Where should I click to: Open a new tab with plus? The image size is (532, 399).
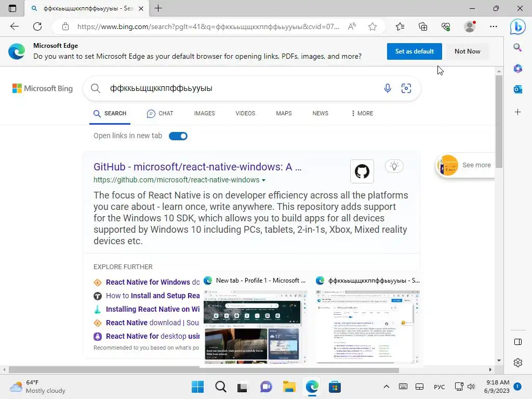158,8
